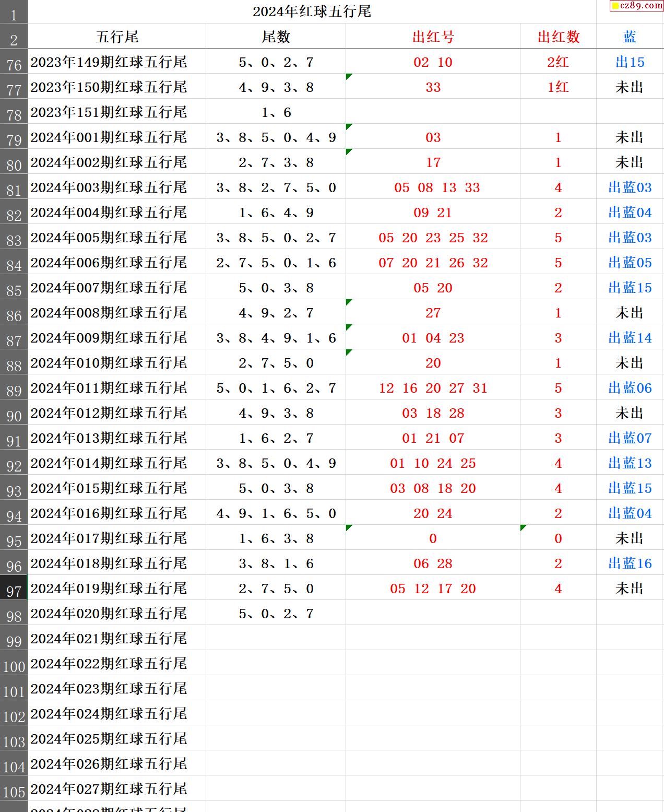Screen dimensions: 664x812
Task: Select the 出红号 header cell
Action: pyautogui.click(x=433, y=37)
